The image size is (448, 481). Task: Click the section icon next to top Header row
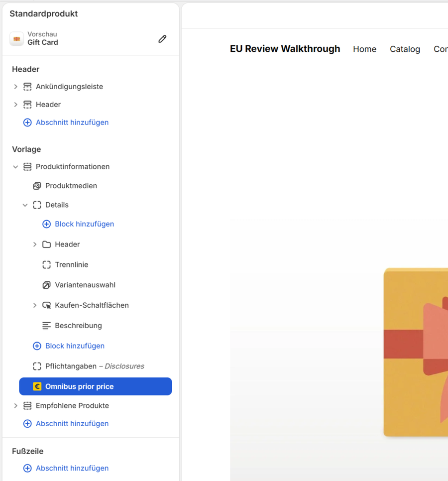(x=27, y=105)
